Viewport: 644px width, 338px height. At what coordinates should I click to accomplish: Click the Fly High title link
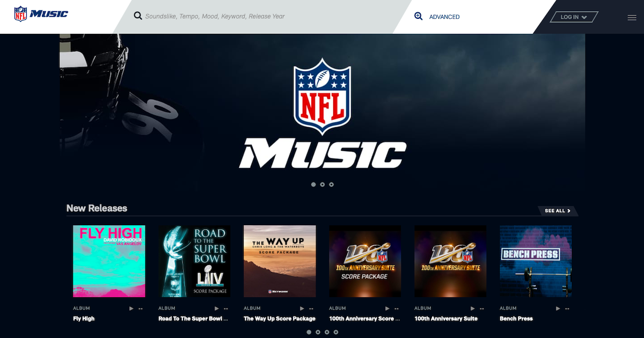(84, 319)
